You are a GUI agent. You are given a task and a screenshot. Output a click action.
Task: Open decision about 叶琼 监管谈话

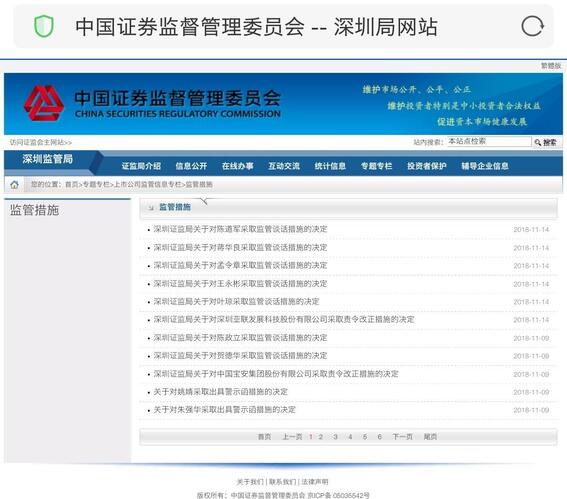point(236,302)
